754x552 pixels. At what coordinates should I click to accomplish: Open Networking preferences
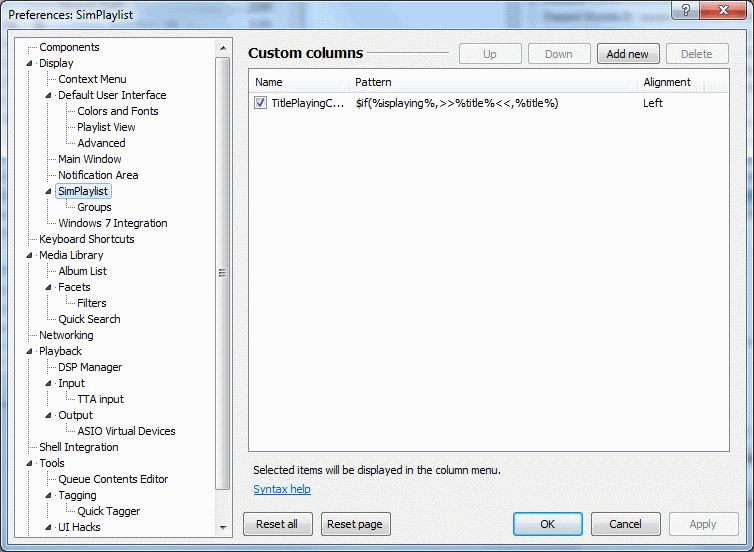click(66, 335)
